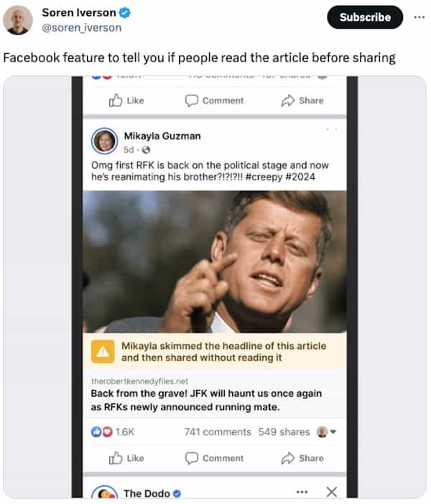This screenshot has width=431, height=504.
Task: Open Mikayla Guzman's post options menu
Action: 330,130
